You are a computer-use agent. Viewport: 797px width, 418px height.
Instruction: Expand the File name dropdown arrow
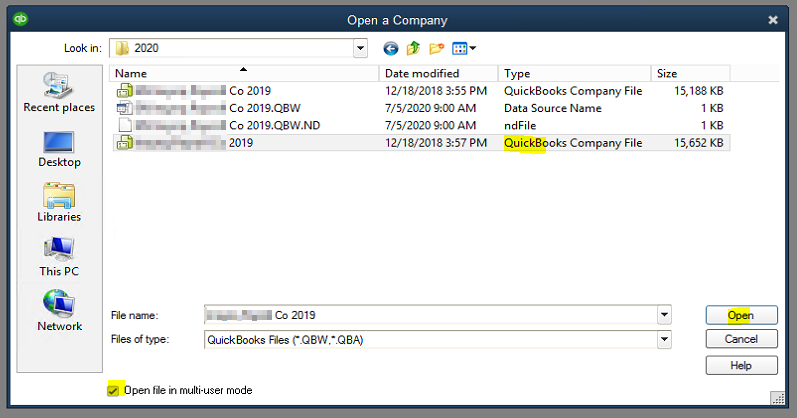pos(664,315)
